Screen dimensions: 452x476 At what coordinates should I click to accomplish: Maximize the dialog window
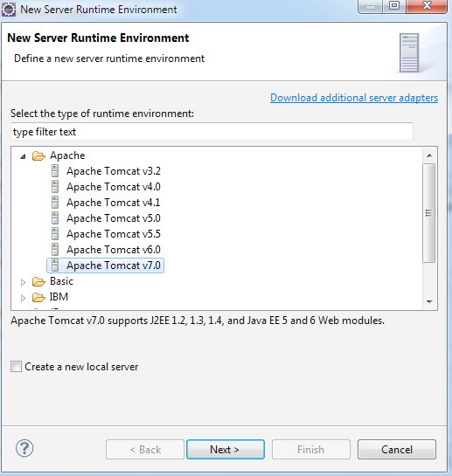394,6
